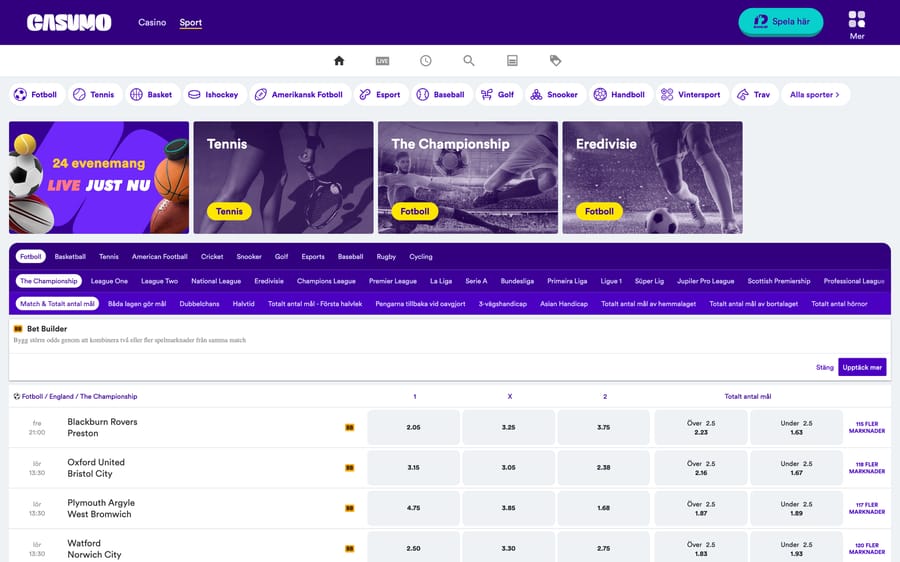Open the bet slip icon
The width and height of the screenshot is (900, 562).
coord(512,61)
